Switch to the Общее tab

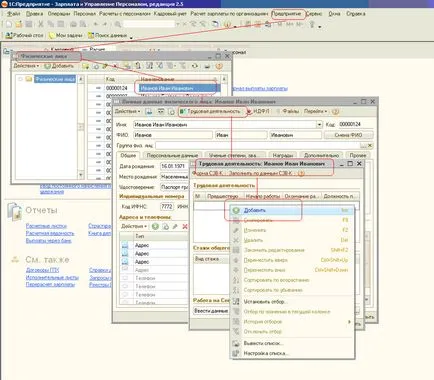tap(128, 155)
